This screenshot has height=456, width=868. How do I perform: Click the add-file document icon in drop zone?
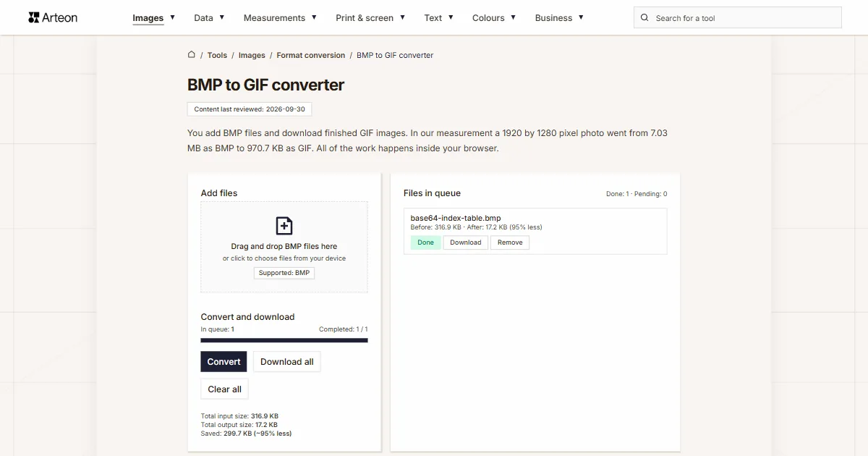point(284,225)
